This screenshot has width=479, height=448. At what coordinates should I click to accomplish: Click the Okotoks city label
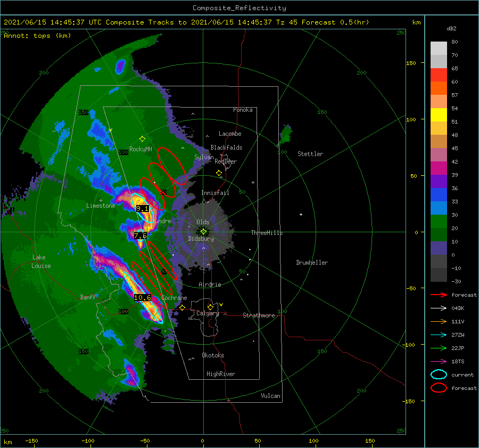pyautogui.click(x=213, y=355)
